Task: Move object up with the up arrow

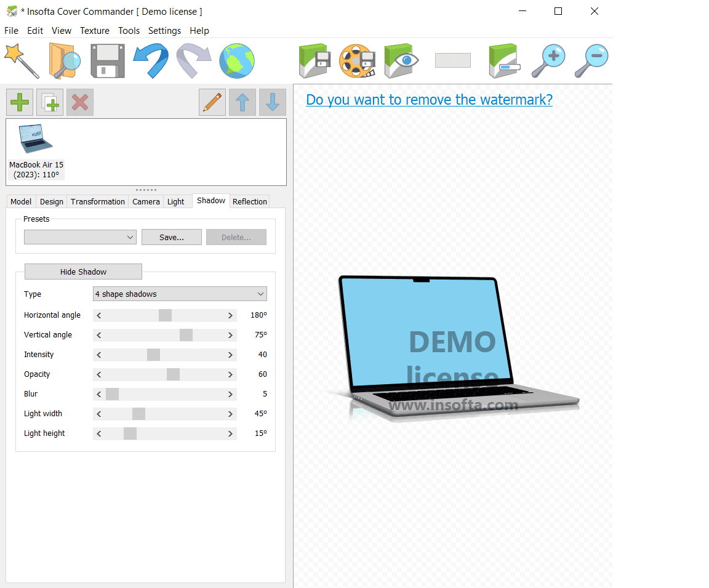Action: (242, 102)
